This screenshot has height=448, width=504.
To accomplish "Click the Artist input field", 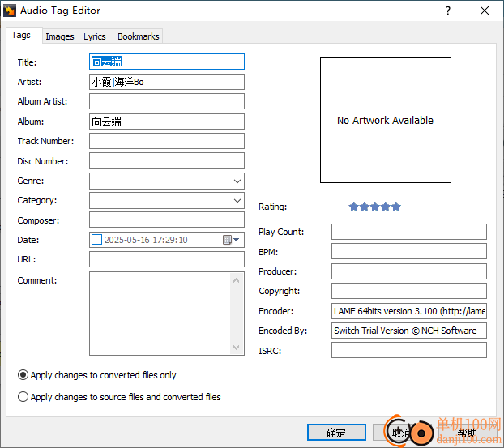I will [x=167, y=82].
